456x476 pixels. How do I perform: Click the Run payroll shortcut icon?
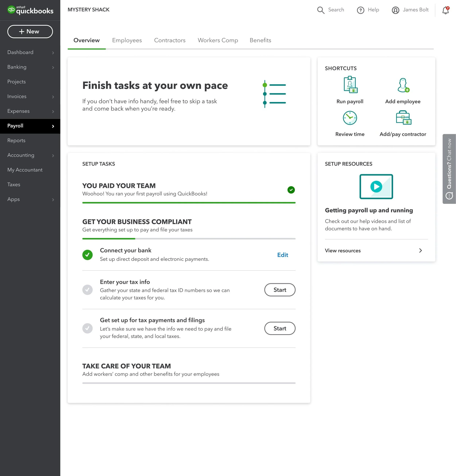[x=350, y=85]
